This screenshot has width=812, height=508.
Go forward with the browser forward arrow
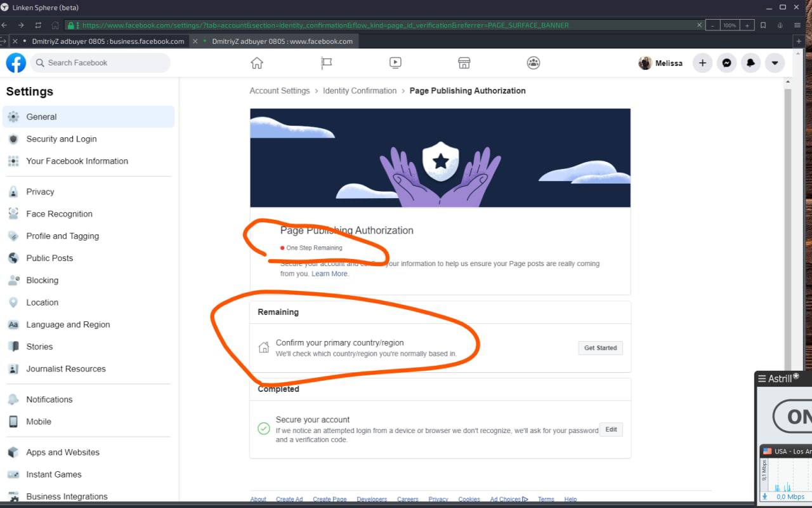pos(21,25)
